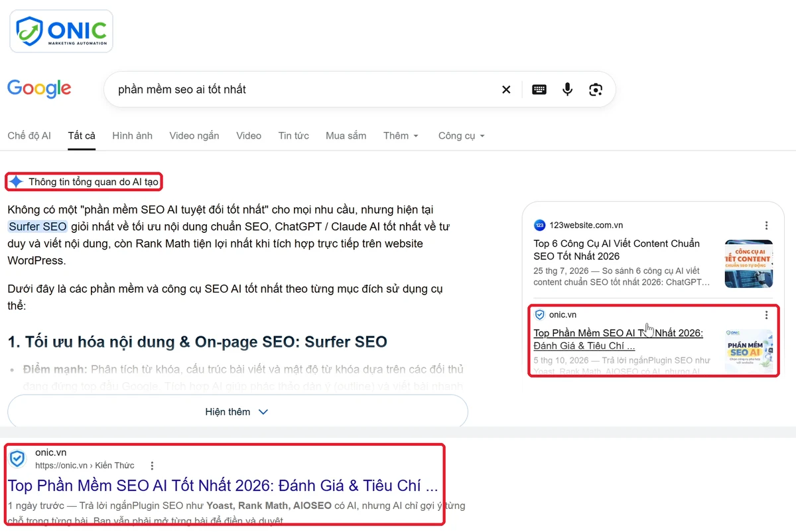Click the 123website.com.vn favicon
The image size is (796, 532).
539,226
